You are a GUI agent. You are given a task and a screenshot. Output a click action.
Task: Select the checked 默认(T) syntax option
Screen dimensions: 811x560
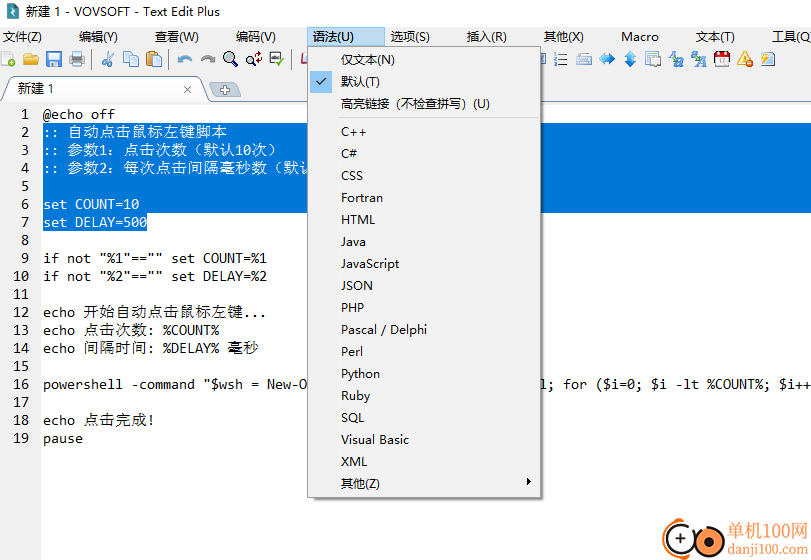coord(424,82)
